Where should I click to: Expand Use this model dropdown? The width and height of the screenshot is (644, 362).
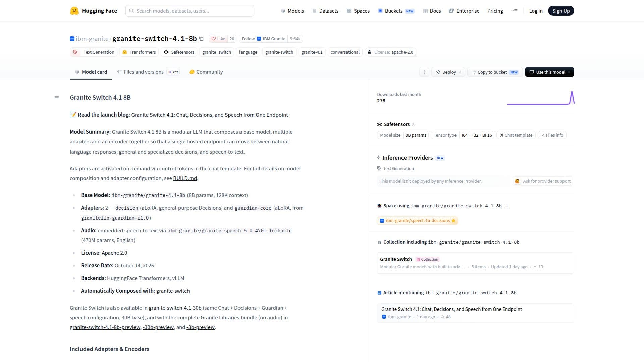pos(549,72)
